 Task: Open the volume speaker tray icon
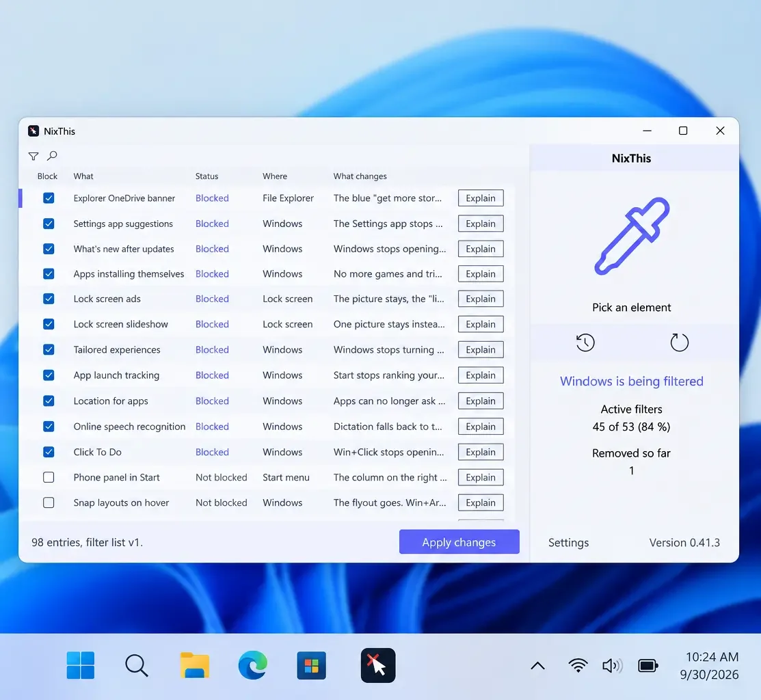tap(612, 666)
